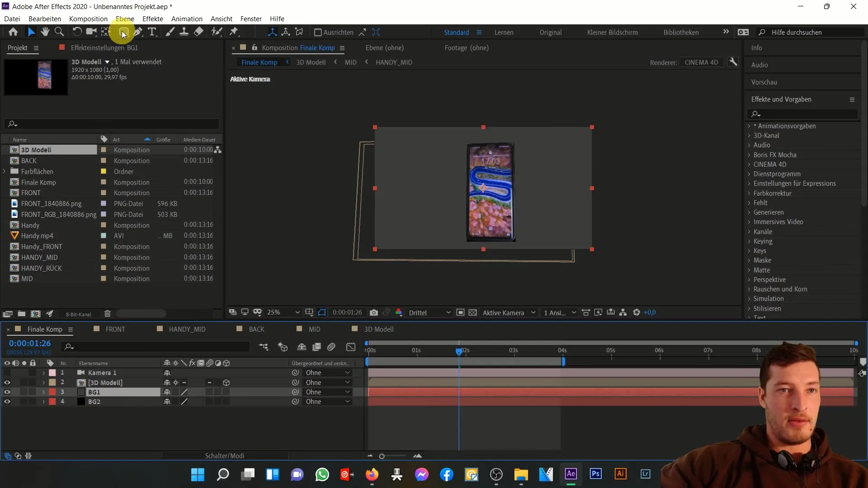The height and width of the screenshot is (488, 868).
Task: Toggle visibility of 3D Modell layer
Action: (7, 382)
